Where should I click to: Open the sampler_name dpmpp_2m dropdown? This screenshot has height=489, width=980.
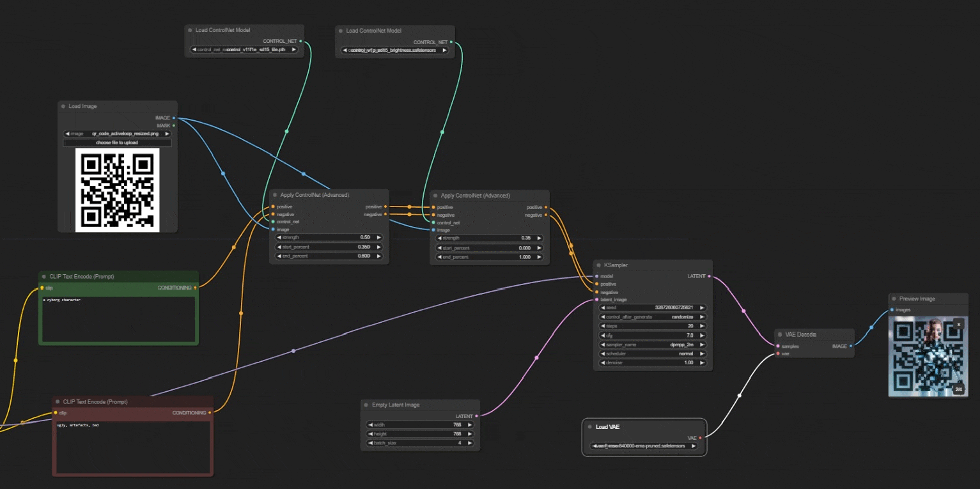(x=653, y=345)
